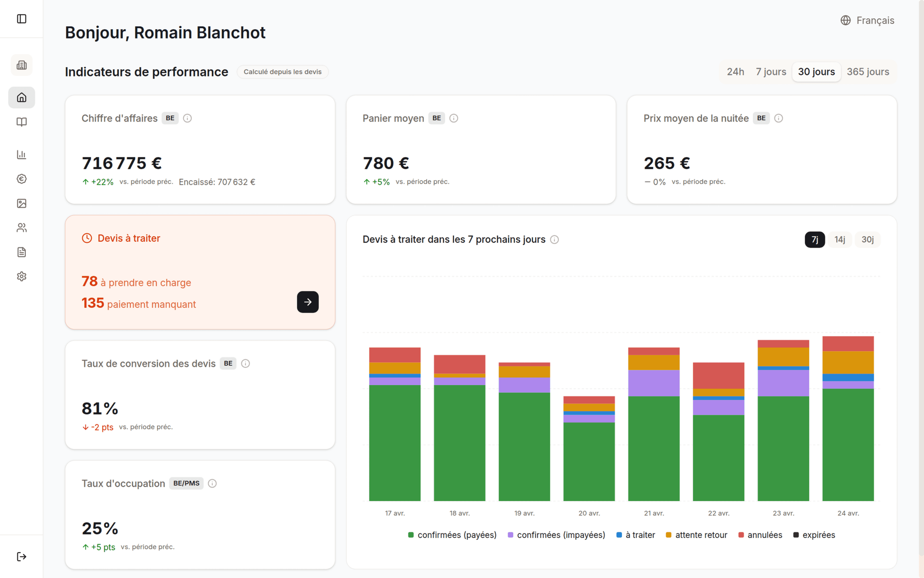
Task: Open the bar chart statistics icon
Action: coord(22,155)
